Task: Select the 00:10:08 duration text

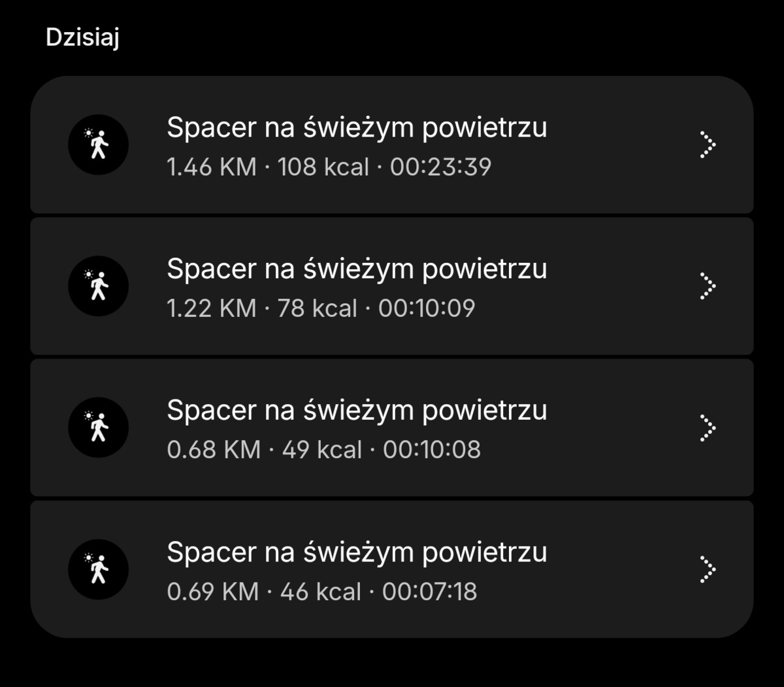Action: pos(432,450)
